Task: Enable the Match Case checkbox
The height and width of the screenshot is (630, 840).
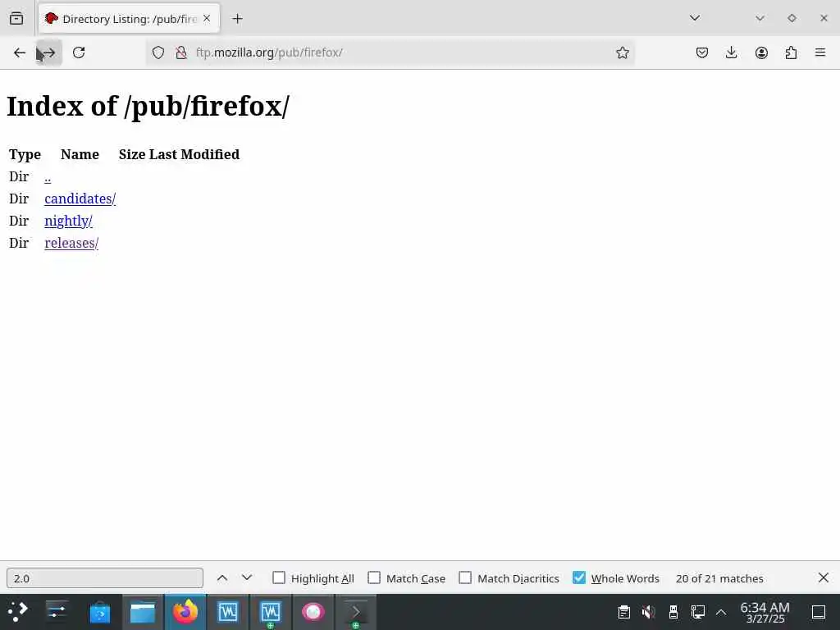Action: coord(374,577)
